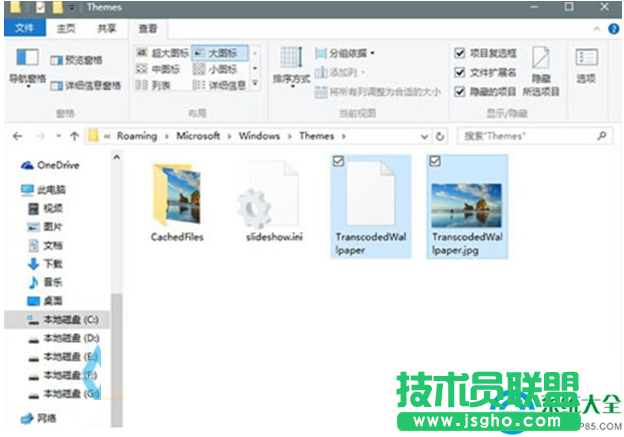Switch to the 主页 ribbon tab
The width and height of the screenshot is (624, 437).
[x=66, y=28]
